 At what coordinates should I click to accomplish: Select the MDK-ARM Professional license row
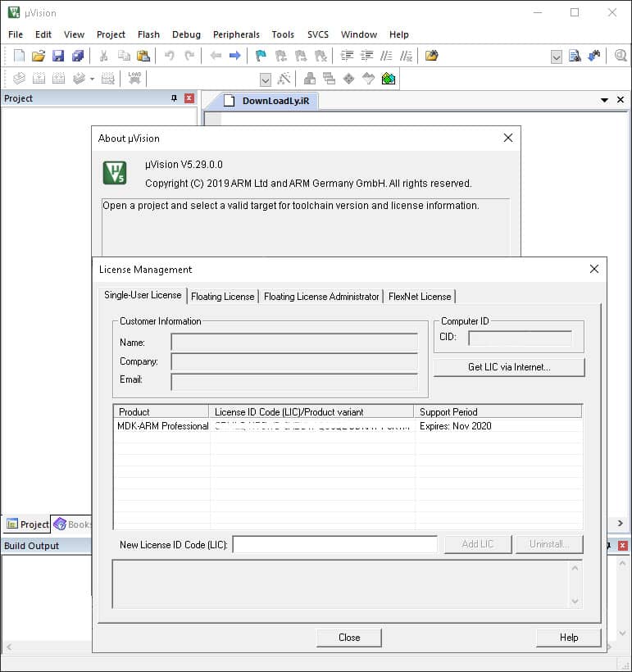[164, 426]
